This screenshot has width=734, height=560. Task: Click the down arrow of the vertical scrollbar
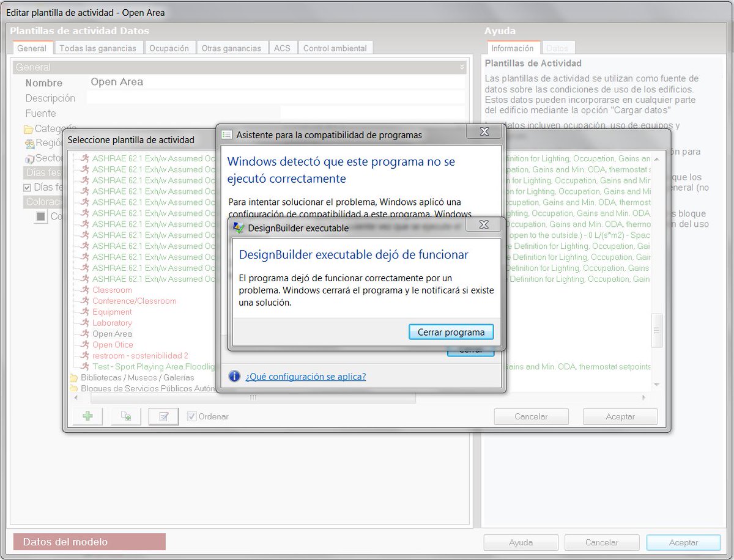[x=658, y=385]
